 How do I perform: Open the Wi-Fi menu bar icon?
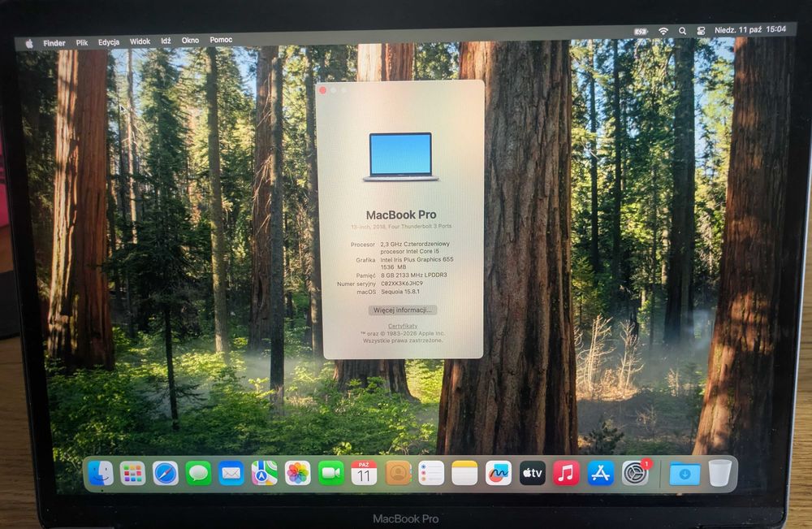click(x=663, y=31)
